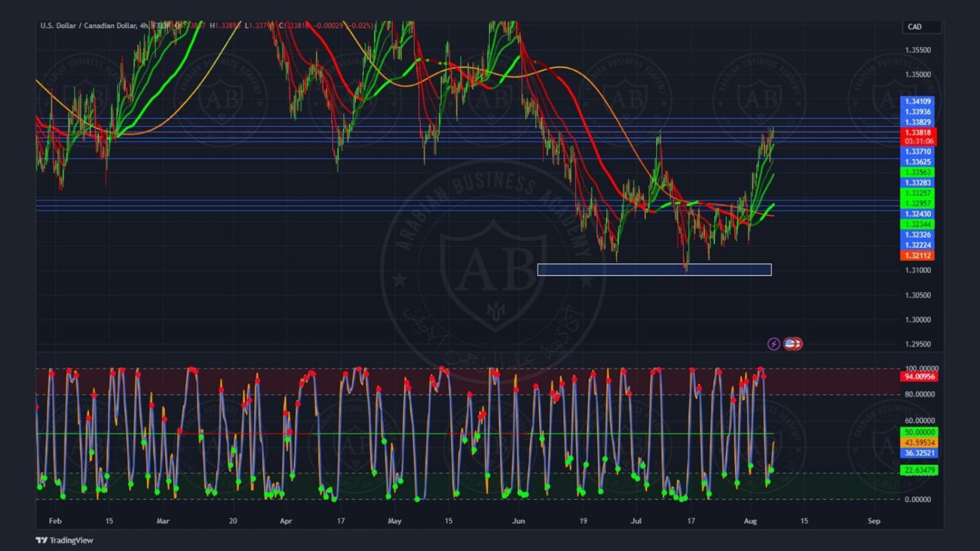Click the Aug date on time axis

(x=750, y=521)
